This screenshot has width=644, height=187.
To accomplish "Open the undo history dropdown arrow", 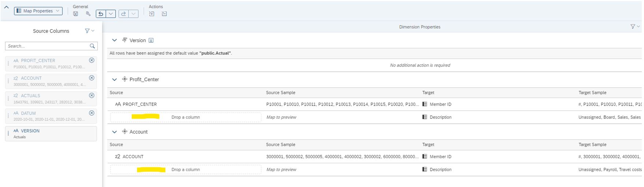I will pos(111,14).
